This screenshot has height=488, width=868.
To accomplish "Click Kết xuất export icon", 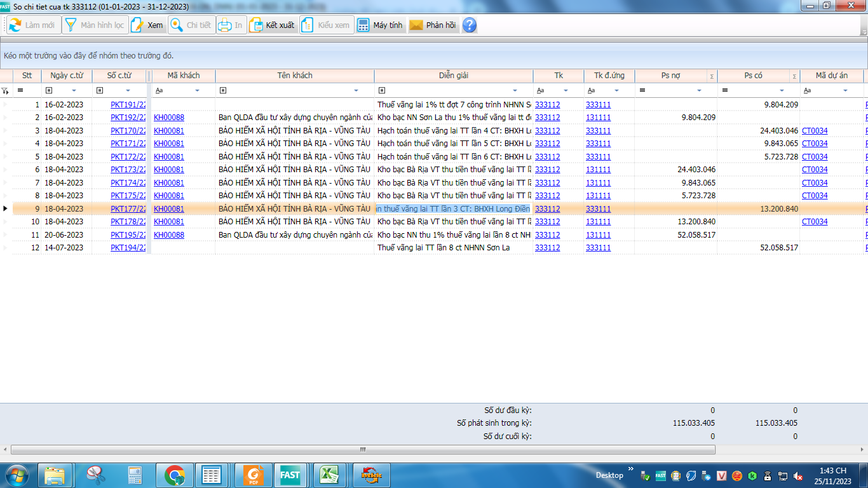I will [256, 25].
